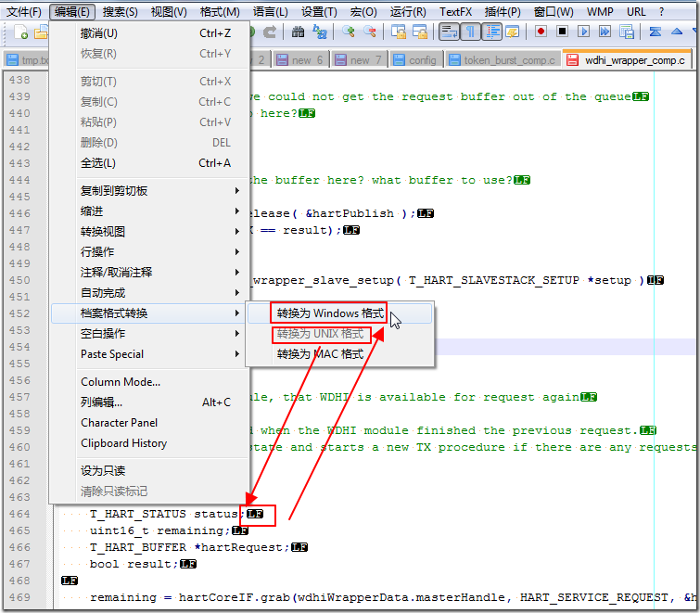
Task: Open the 运行(R) menu
Action: click(x=408, y=12)
